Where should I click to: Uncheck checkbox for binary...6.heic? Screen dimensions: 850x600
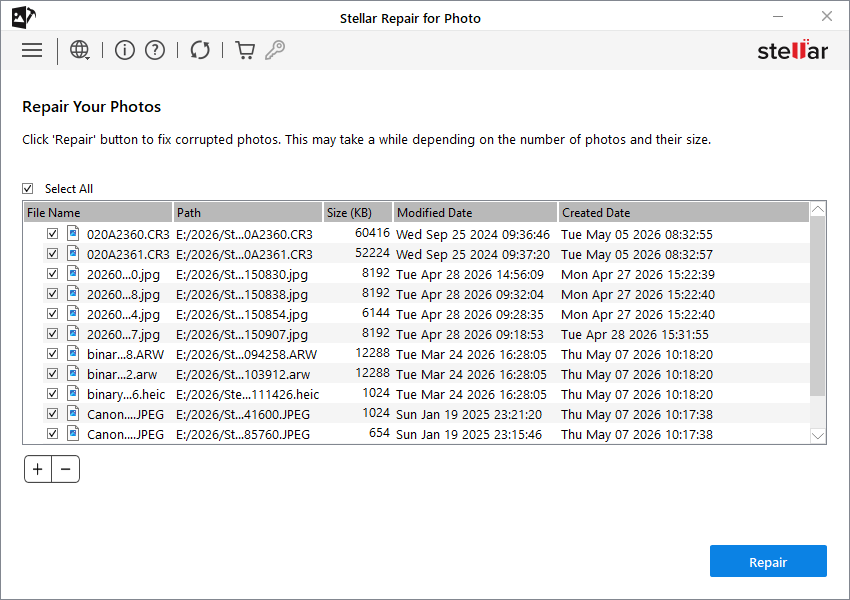tap(52, 393)
